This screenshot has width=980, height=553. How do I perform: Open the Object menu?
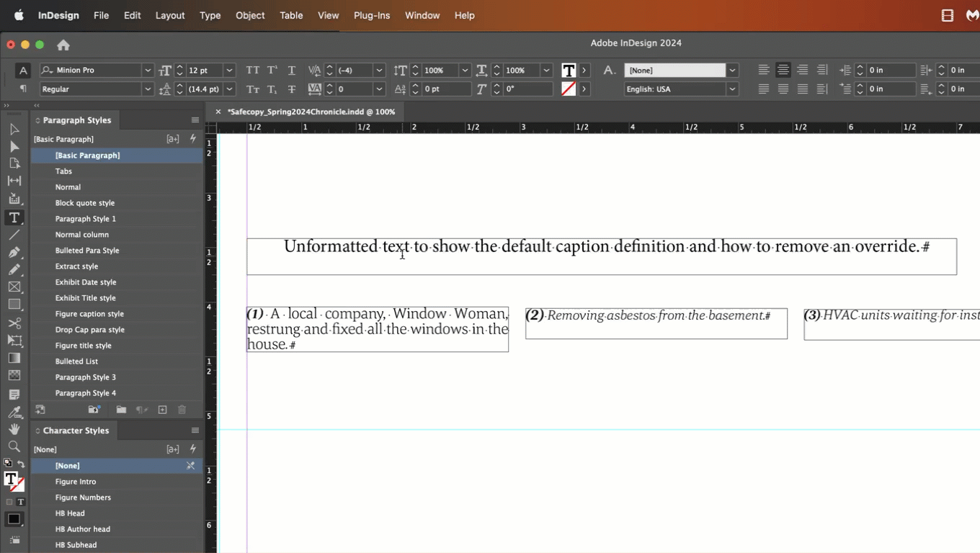(x=250, y=15)
